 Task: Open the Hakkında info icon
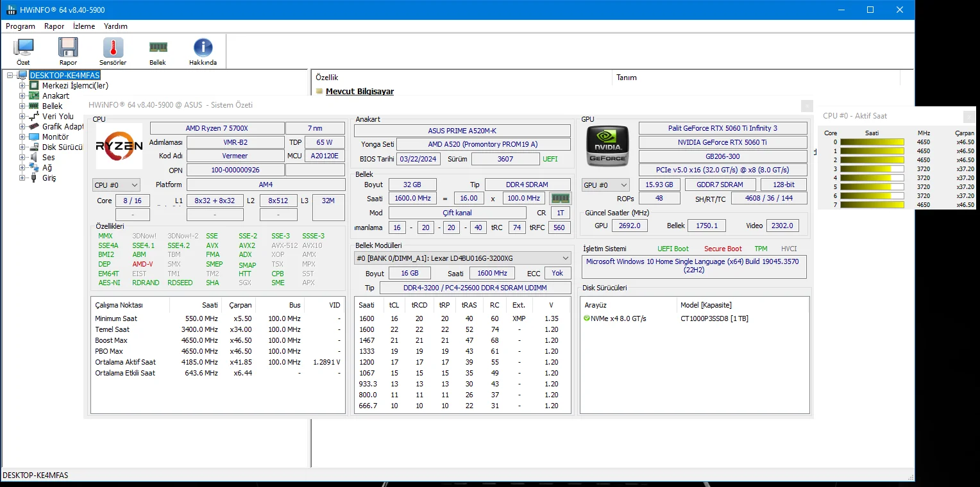tap(203, 48)
